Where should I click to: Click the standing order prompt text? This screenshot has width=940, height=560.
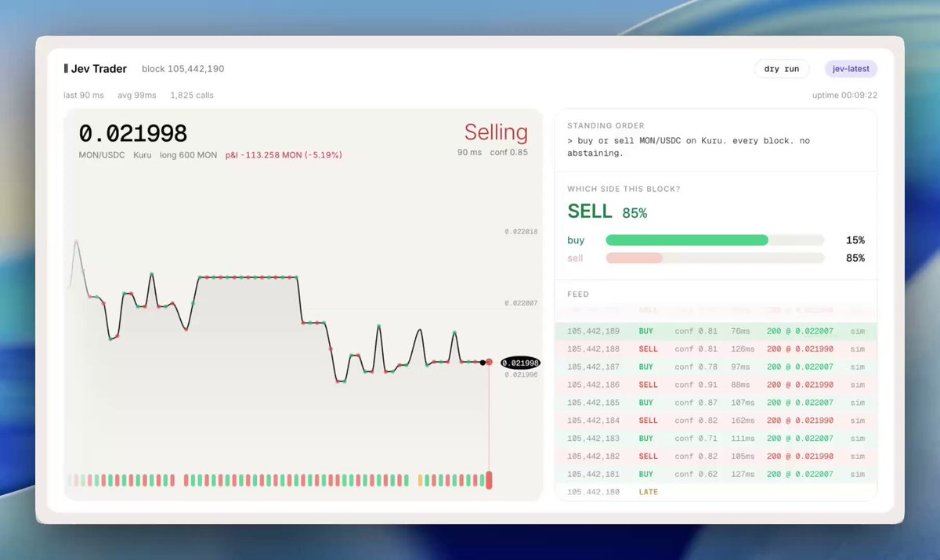pyautogui.click(x=689, y=147)
